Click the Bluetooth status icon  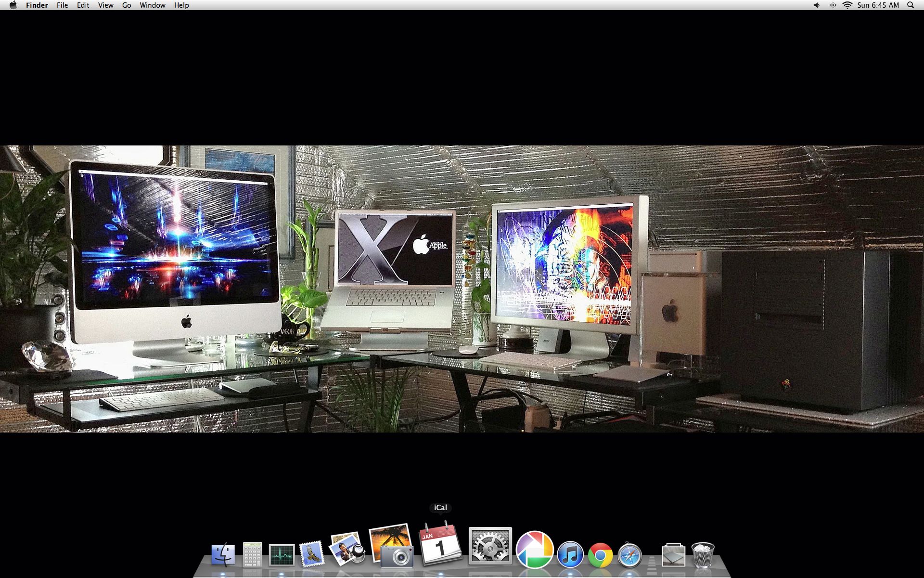pos(833,5)
